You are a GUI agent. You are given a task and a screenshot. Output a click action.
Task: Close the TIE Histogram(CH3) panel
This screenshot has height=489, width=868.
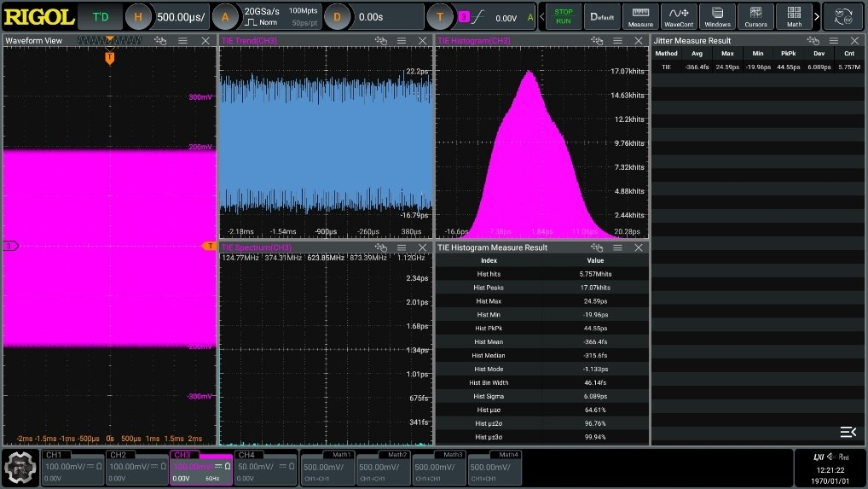pyautogui.click(x=639, y=40)
